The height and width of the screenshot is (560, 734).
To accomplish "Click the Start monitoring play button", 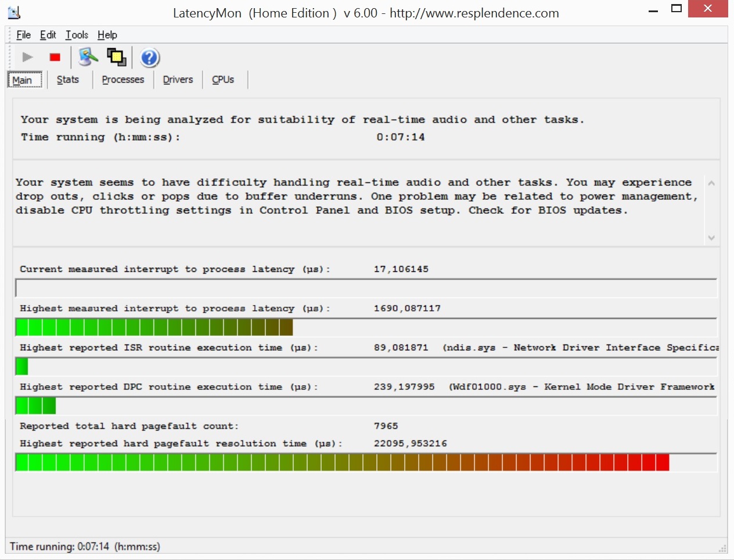I will pyautogui.click(x=27, y=57).
